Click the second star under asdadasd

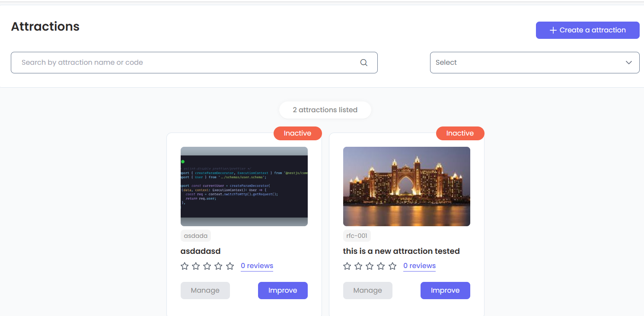(x=196, y=266)
